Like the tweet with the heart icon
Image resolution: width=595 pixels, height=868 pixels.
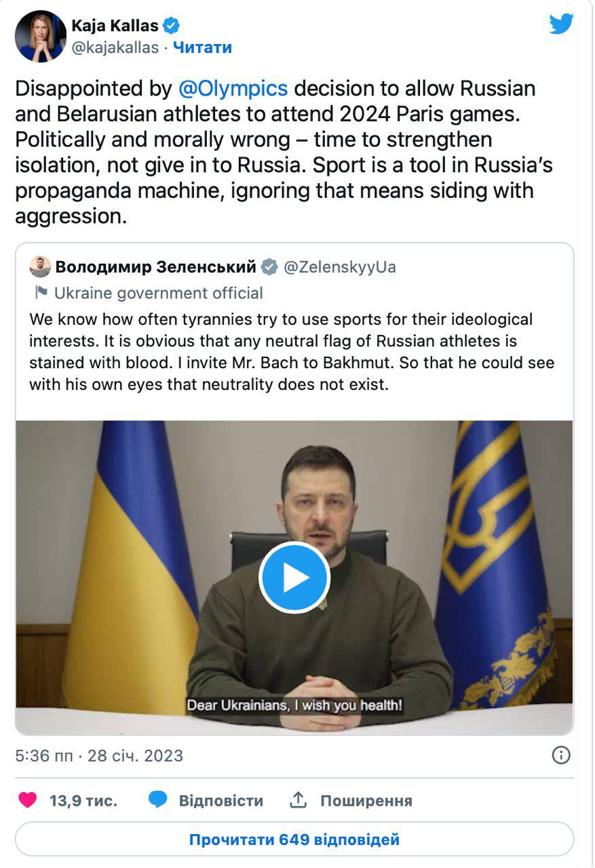pyautogui.click(x=28, y=801)
